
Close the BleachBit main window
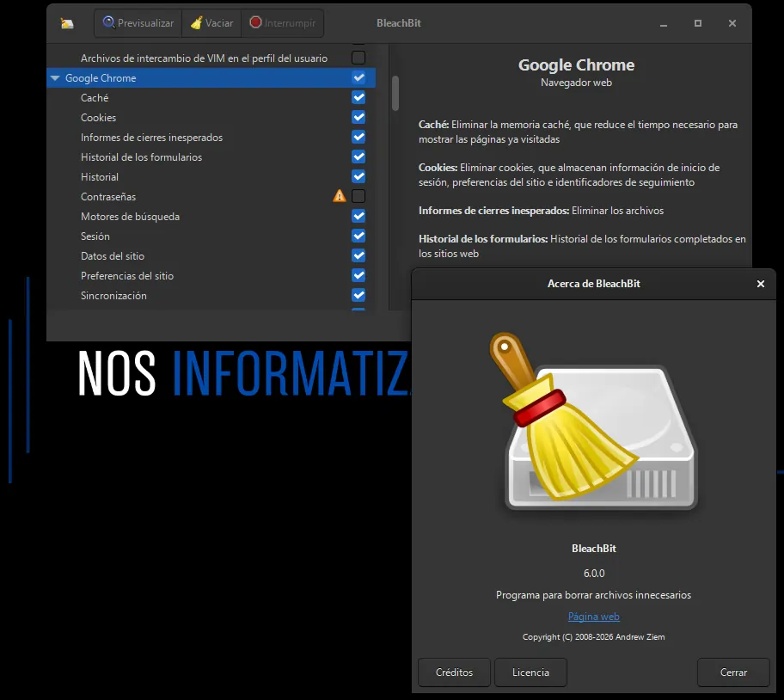(732, 23)
